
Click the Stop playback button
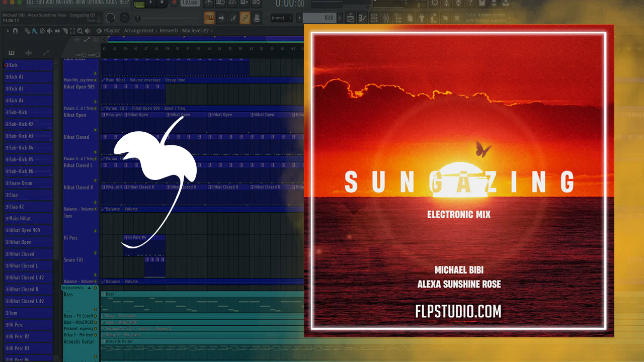coord(162,3)
